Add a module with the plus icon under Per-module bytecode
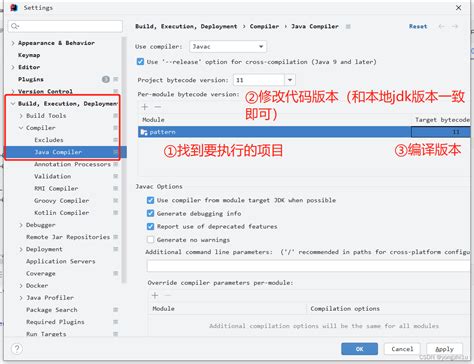This screenshot has width=474, height=364. pos(145,107)
